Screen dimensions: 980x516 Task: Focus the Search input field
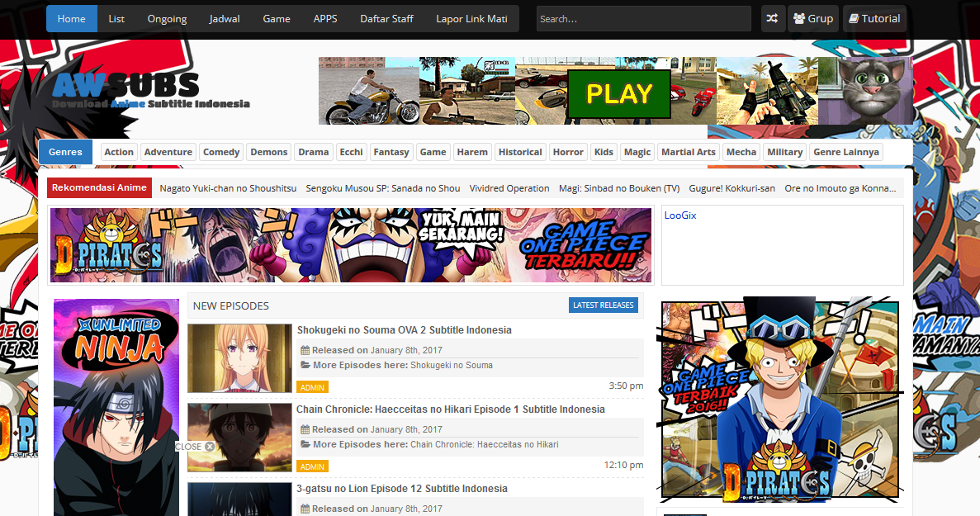tap(644, 19)
